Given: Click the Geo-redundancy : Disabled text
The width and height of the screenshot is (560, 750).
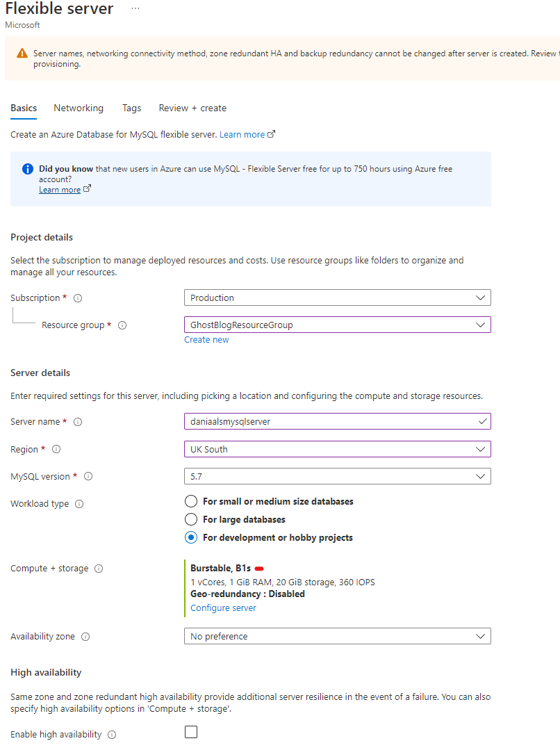Looking at the screenshot, I should [247, 594].
